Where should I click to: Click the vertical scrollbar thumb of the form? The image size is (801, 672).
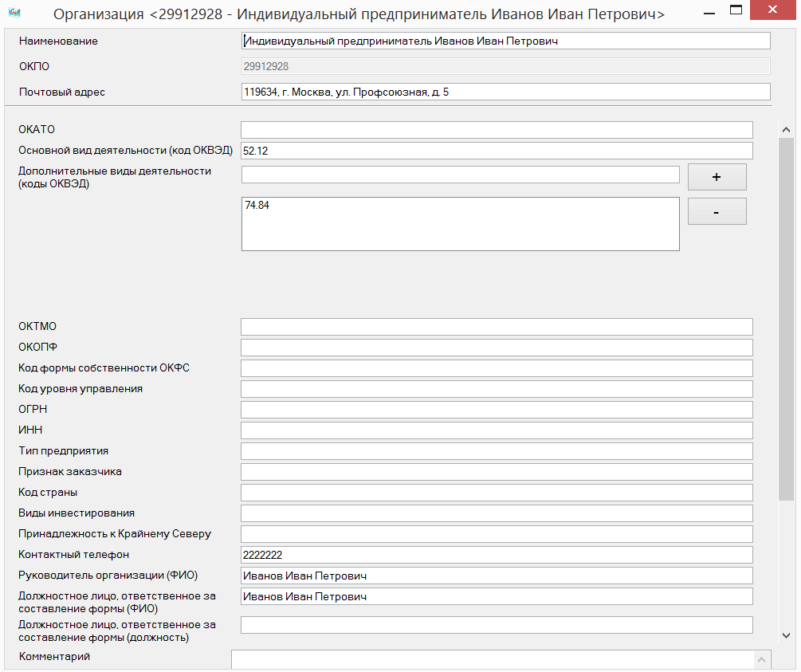tap(787, 319)
